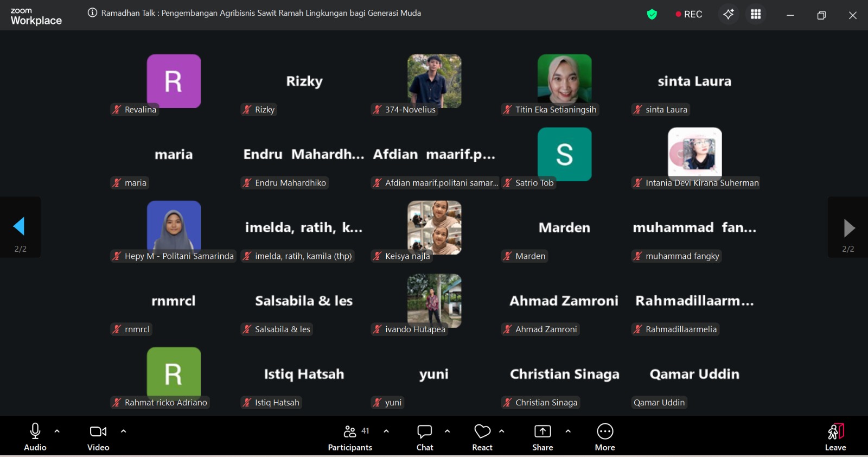Open the Chat panel
Screen dimensions: 868x457
[424, 437]
